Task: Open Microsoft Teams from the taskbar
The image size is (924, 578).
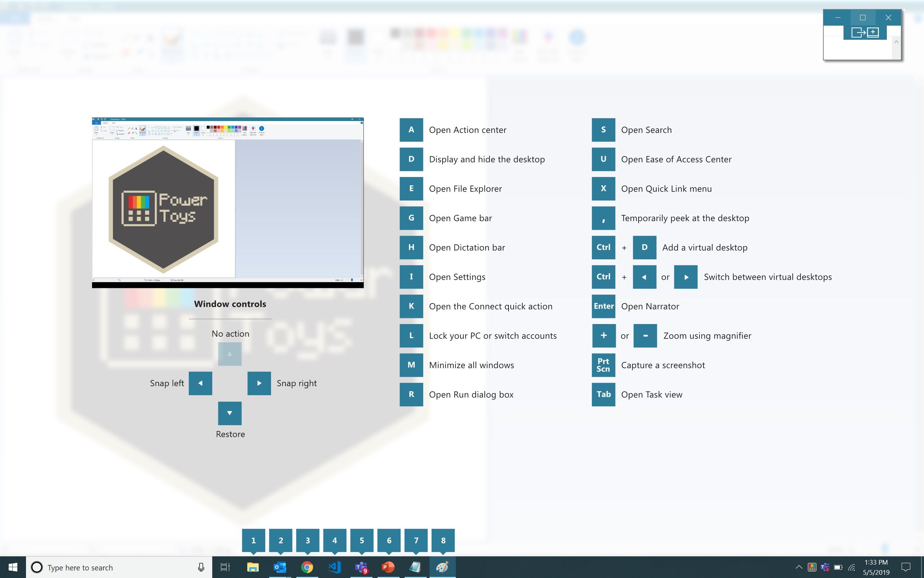Action: coord(361,567)
